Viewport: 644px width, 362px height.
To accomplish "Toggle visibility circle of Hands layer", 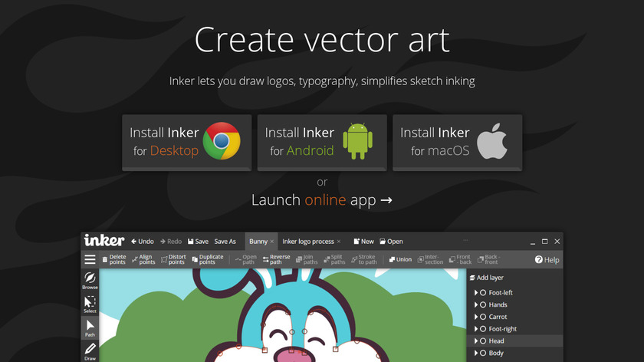I will [x=483, y=304].
